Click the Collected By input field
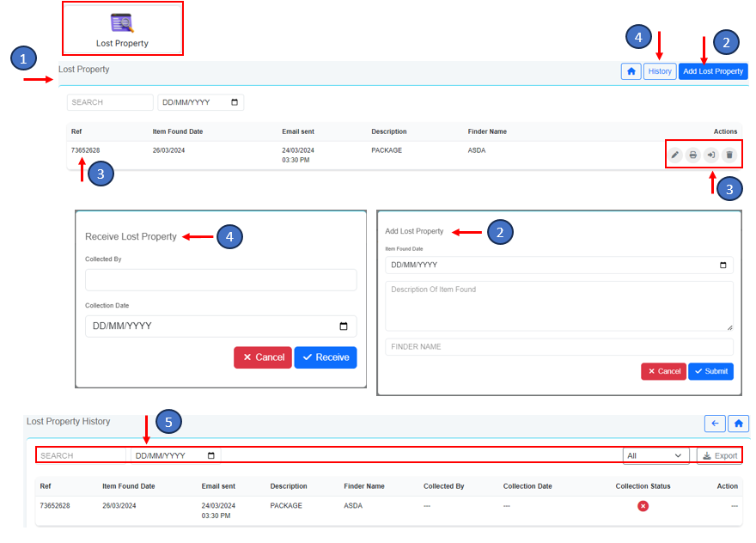 (221, 280)
